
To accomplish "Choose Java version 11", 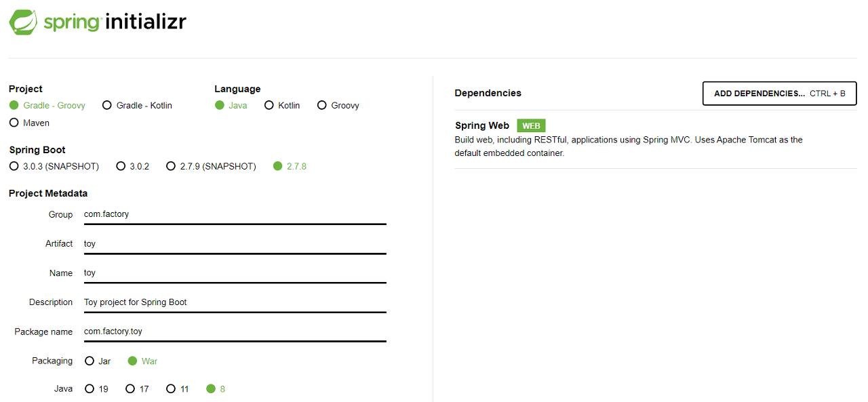I will pyautogui.click(x=178, y=389).
